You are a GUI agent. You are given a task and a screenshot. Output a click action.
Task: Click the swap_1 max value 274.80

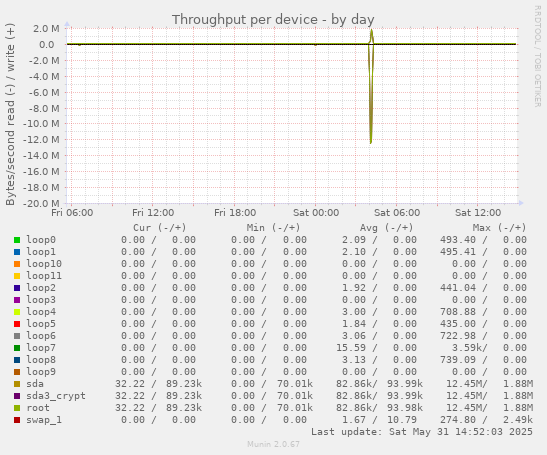tap(458, 420)
